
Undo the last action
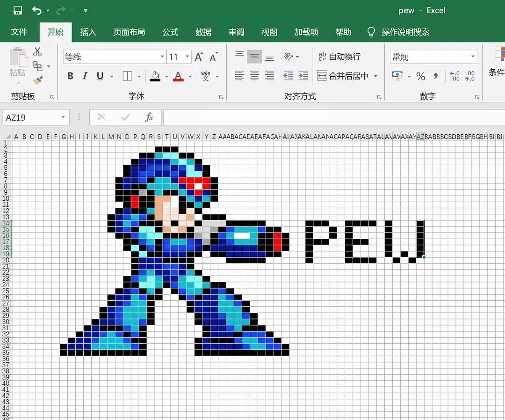(x=37, y=11)
